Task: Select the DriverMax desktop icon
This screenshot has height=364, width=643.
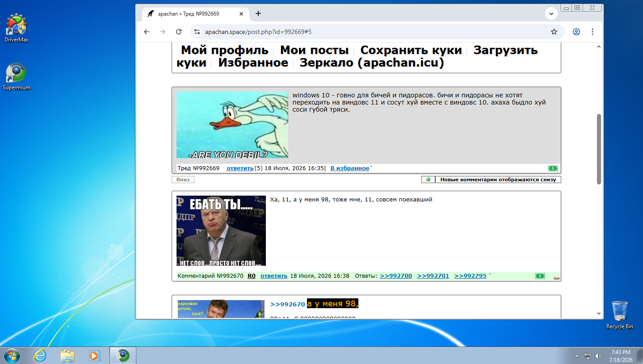Action: coord(17,28)
